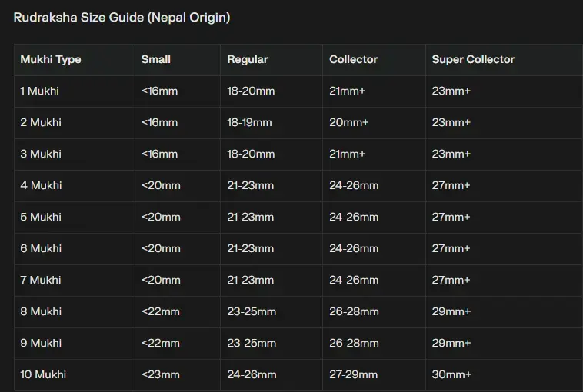Click the Mukhi Type column header
This screenshot has height=392, width=583.
pos(51,59)
